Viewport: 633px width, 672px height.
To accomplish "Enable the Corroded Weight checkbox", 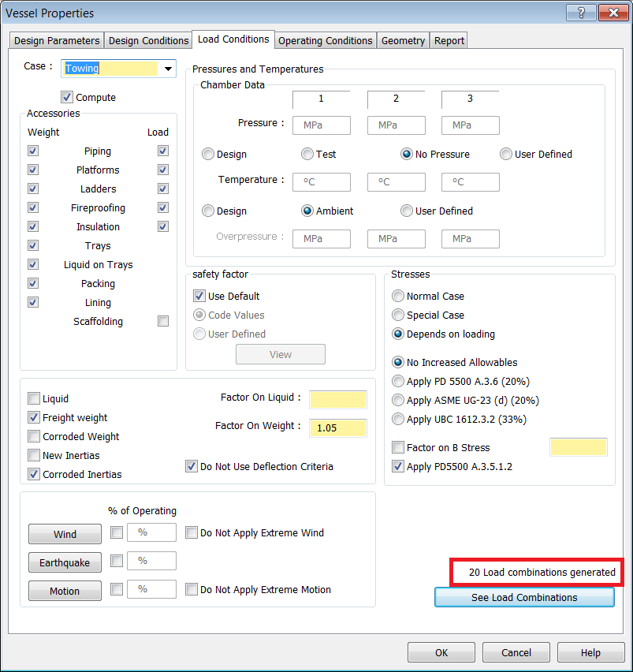I will [34, 436].
